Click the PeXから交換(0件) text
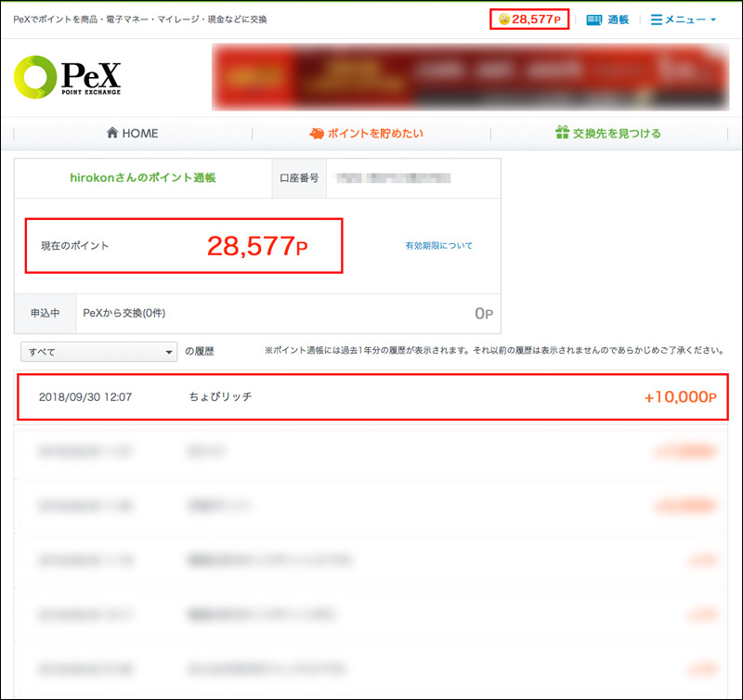The height and width of the screenshot is (700, 743). tap(124, 313)
